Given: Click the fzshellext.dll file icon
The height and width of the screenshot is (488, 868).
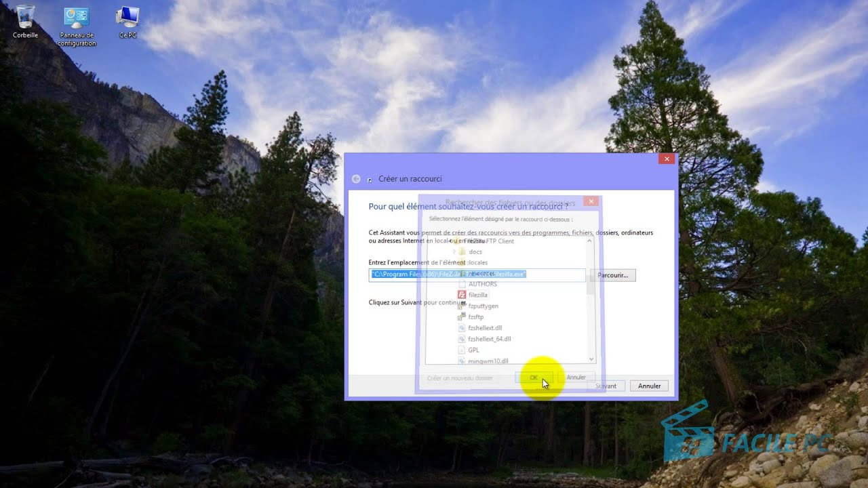Looking at the screenshot, I should pos(462,327).
